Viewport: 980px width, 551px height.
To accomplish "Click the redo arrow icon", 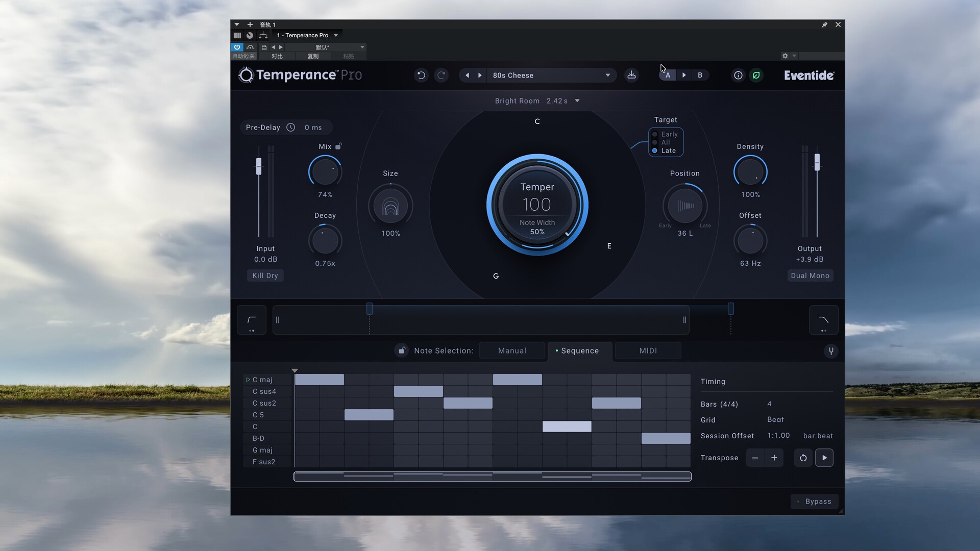I will coord(442,76).
